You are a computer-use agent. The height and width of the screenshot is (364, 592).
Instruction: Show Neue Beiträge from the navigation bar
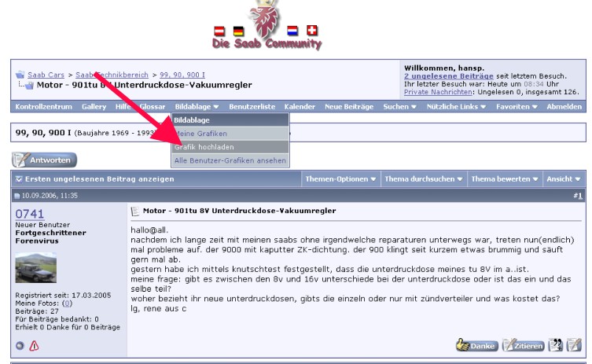[349, 107]
